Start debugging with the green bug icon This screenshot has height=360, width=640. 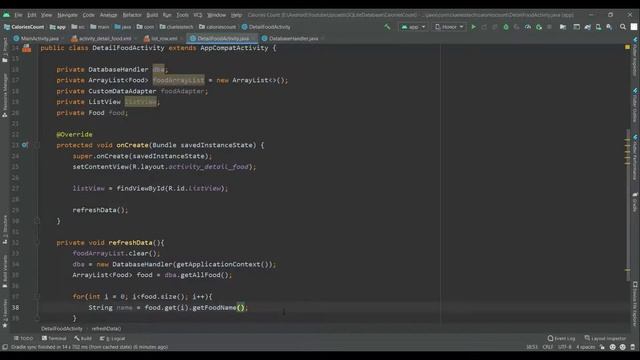[x=506, y=27]
